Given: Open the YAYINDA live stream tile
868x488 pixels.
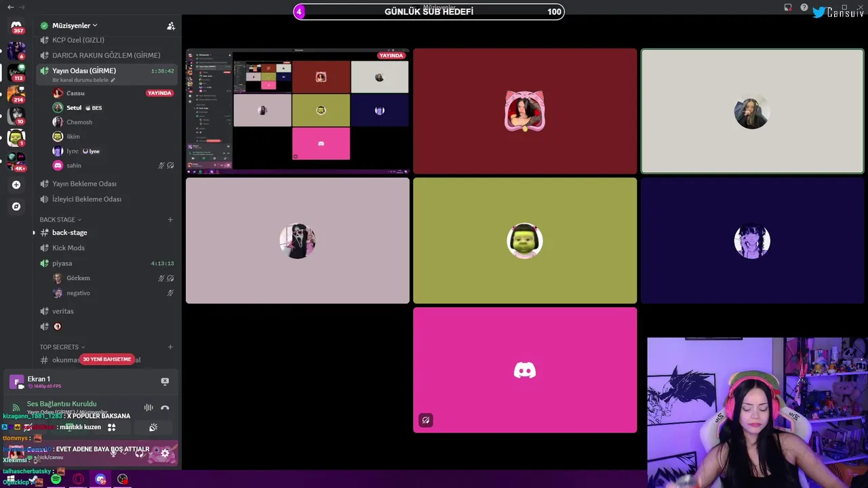Looking at the screenshot, I should point(298,111).
